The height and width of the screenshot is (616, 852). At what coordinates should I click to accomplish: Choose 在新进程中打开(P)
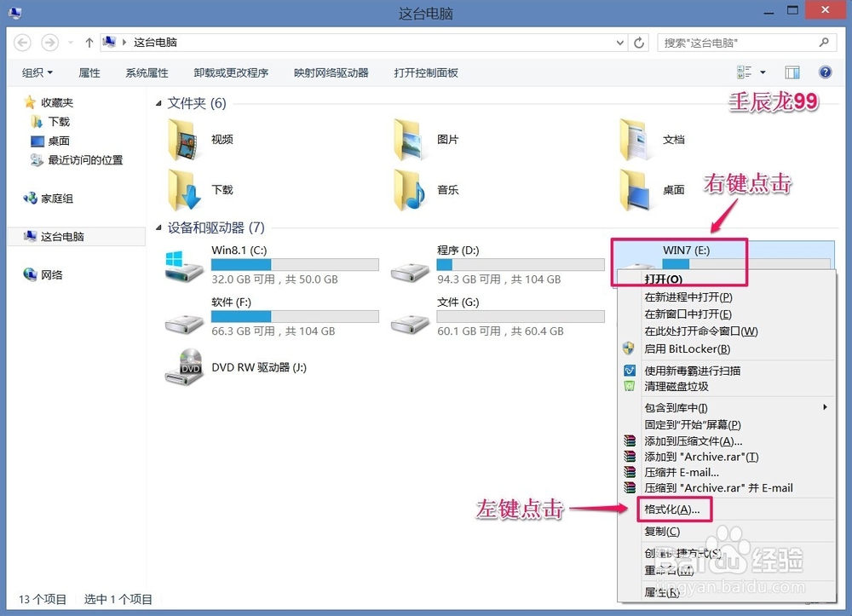tap(688, 297)
